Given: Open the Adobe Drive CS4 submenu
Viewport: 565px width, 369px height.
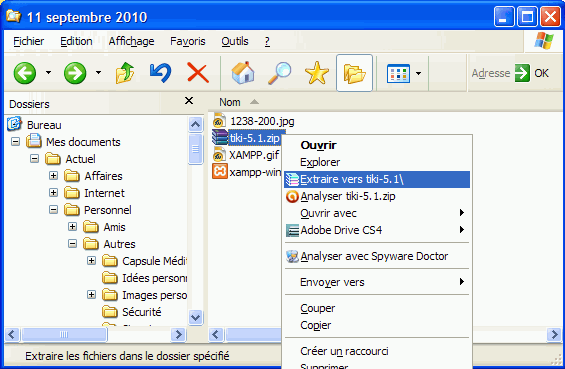Looking at the screenshot, I should click(377, 230).
